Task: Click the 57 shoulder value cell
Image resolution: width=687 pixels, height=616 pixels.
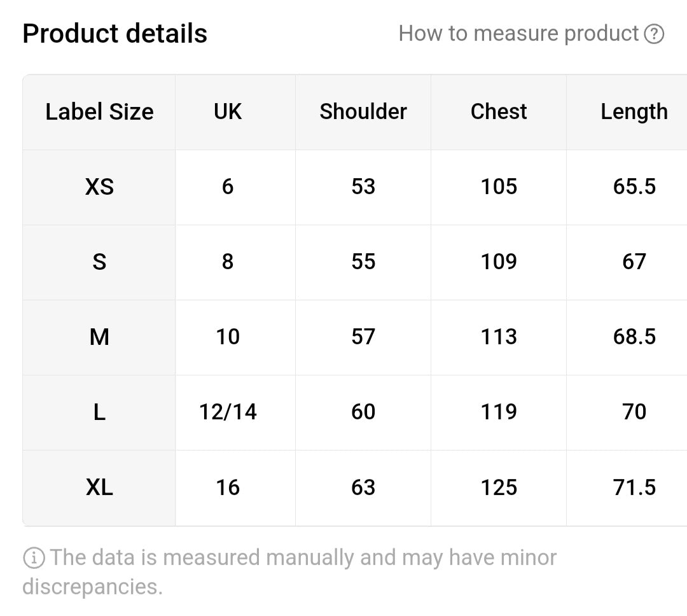Action: (363, 337)
